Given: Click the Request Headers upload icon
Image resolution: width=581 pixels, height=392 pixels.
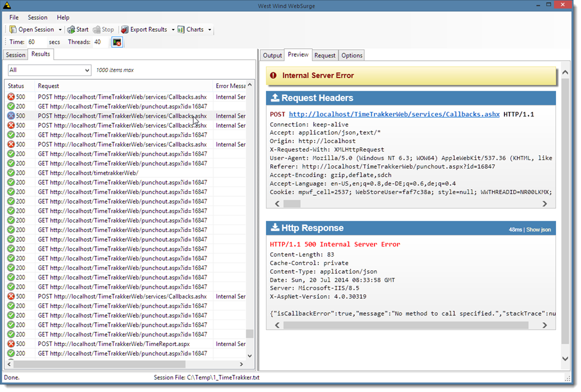Looking at the screenshot, I should (x=275, y=98).
